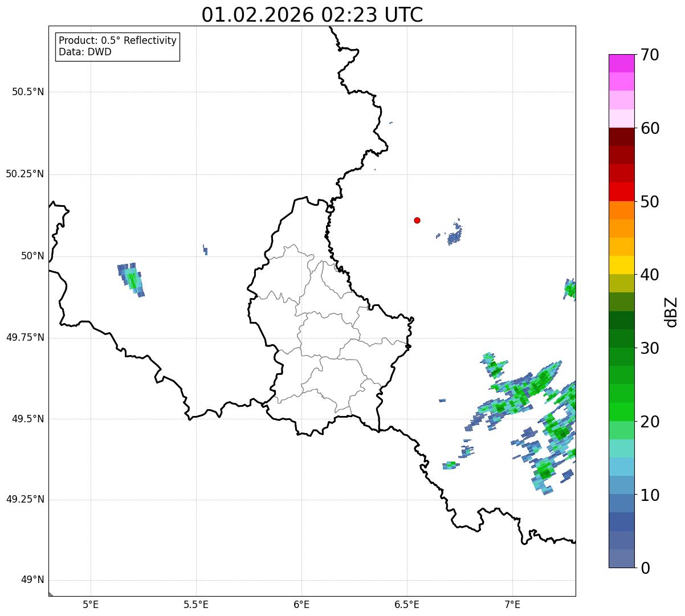Click the bright green colorbar swatch at 20
Image resolution: width=685 pixels, height=616 pixels.
tap(622, 412)
